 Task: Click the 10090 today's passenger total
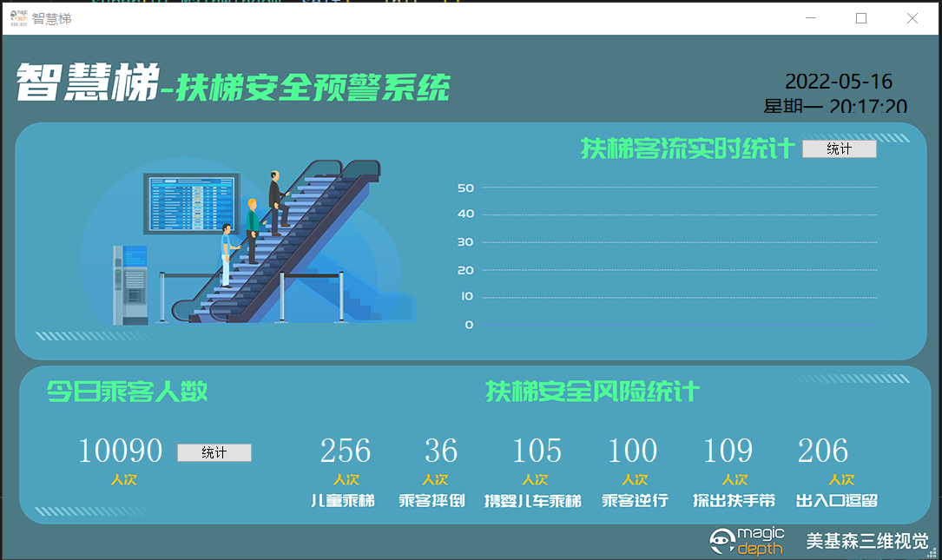click(x=121, y=451)
